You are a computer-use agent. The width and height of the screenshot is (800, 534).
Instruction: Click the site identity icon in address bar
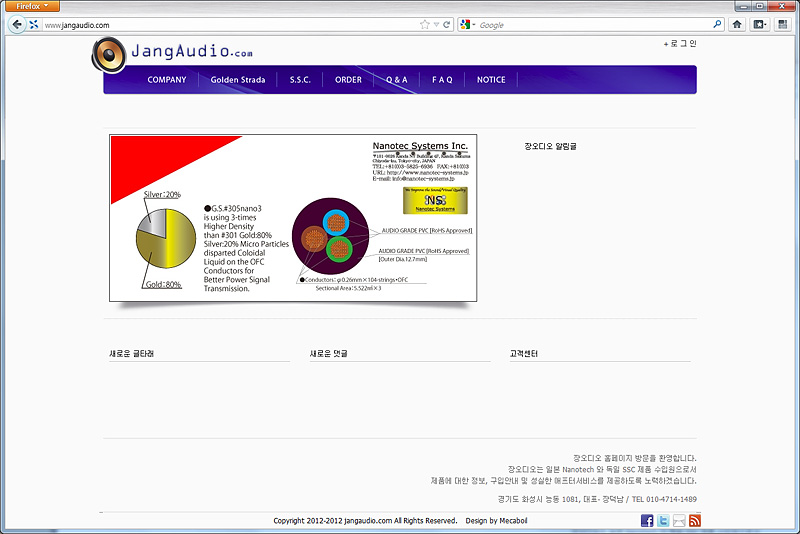point(34,24)
